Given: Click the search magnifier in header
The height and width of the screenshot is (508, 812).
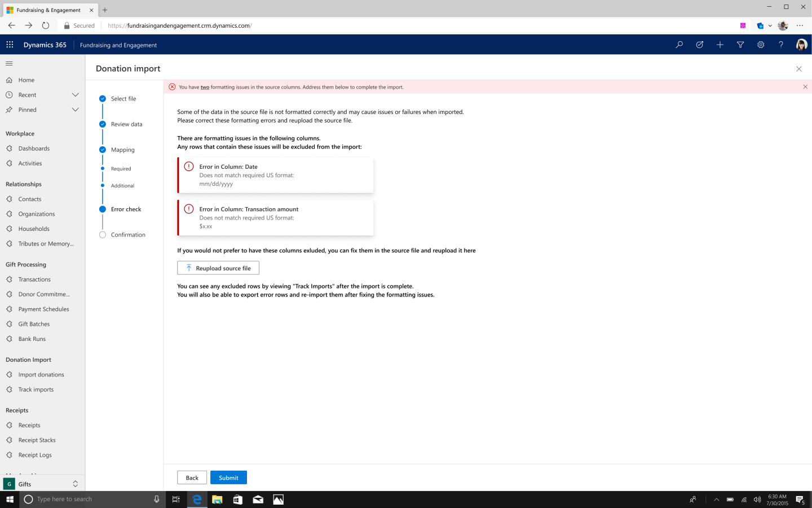Looking at the screenshot, I should point(679,45).
